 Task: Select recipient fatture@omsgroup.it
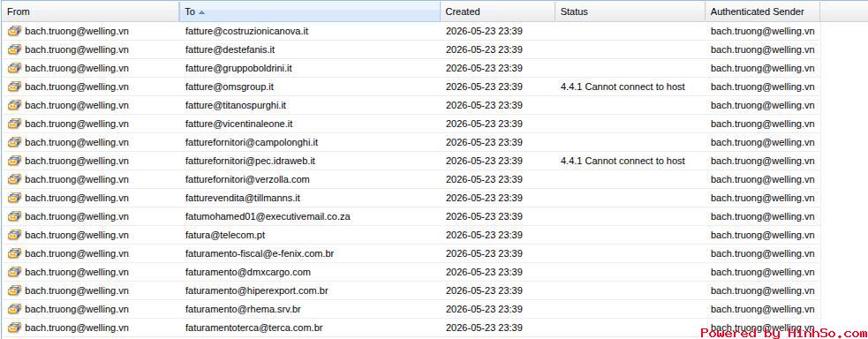pos(230,87)
